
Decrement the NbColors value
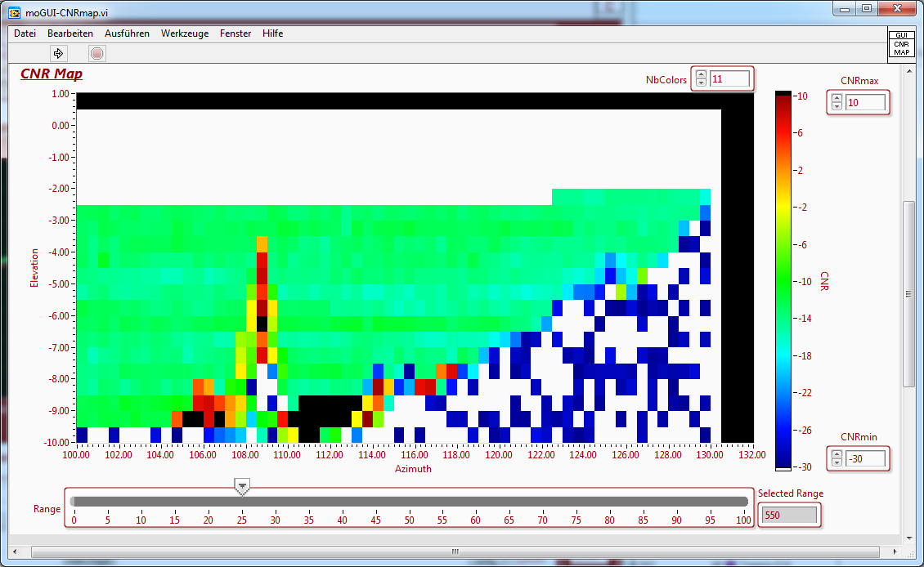tap(701, 83)
